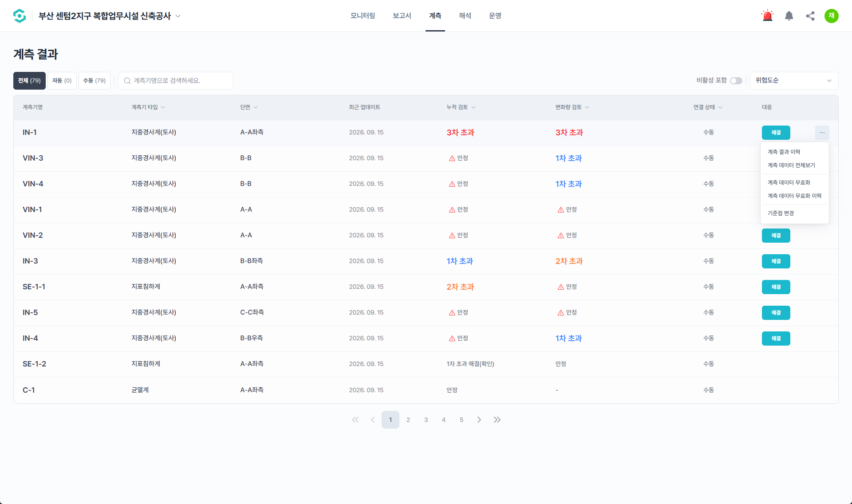852x504 pixels.
Task: Switch to the 해석 tab
Action: pos(465,16)
